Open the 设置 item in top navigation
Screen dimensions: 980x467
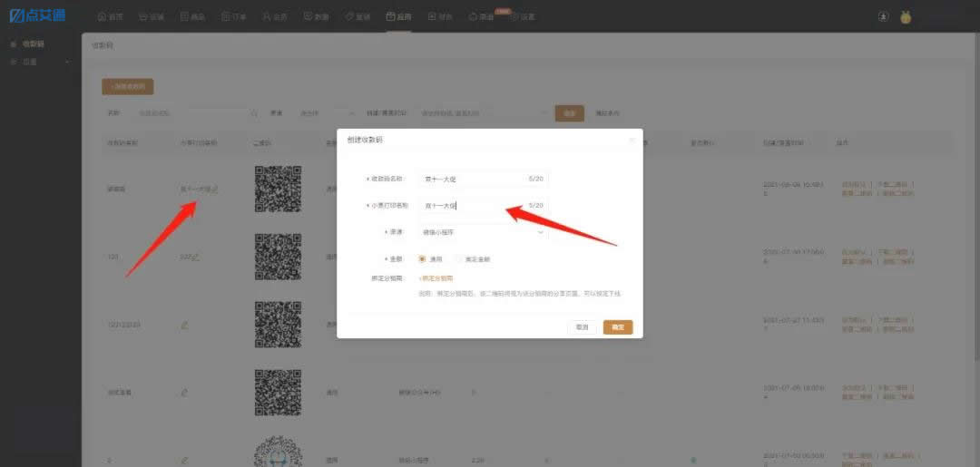[x=524, y=17]
